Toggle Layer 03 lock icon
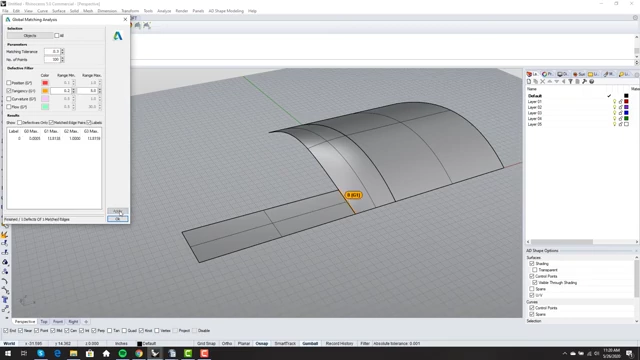Viewport: 640px width, 360px height. point(620,113)
